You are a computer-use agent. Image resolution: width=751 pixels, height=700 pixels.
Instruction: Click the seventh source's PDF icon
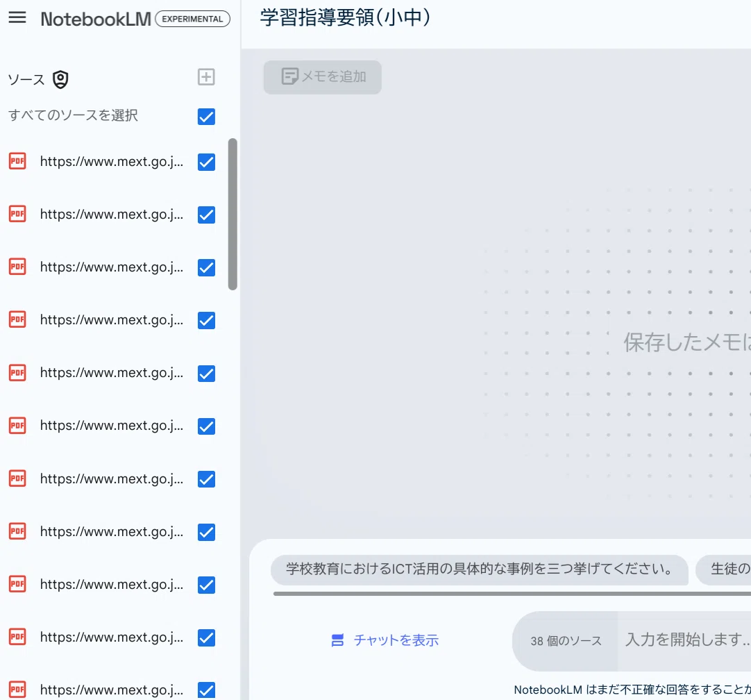coord(18,478)
